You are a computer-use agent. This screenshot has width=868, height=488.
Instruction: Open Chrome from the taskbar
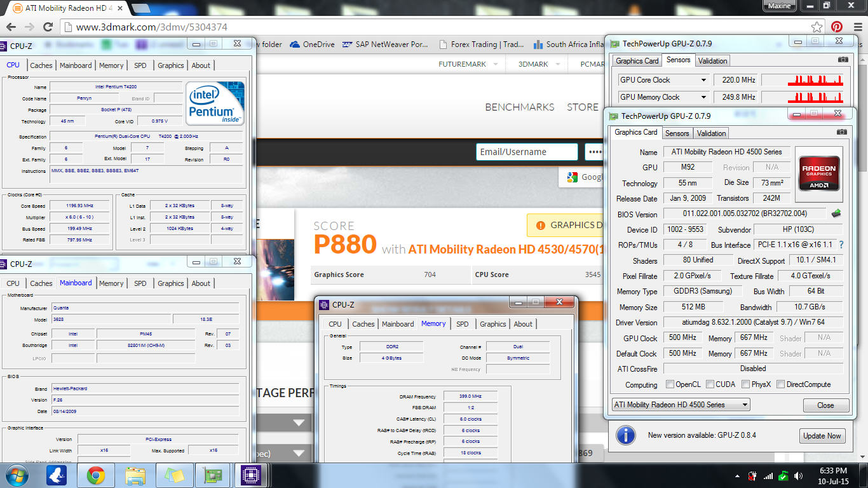[x=96, y=475]
